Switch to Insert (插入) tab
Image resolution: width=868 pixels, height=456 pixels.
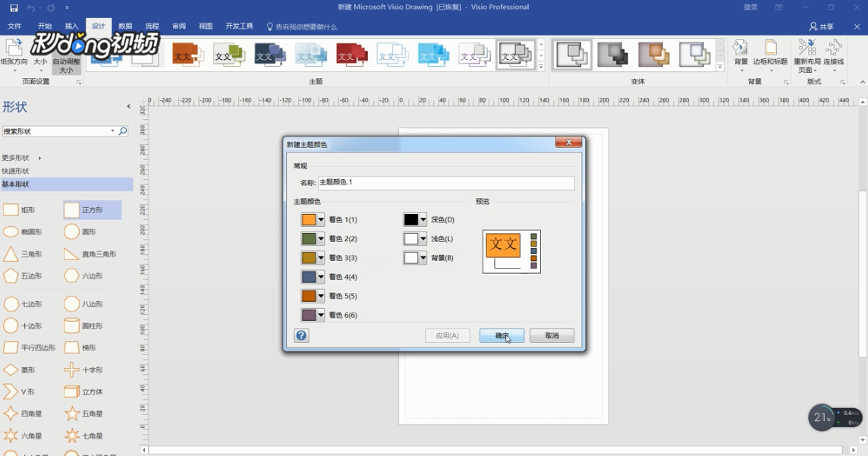coord(71,26)
